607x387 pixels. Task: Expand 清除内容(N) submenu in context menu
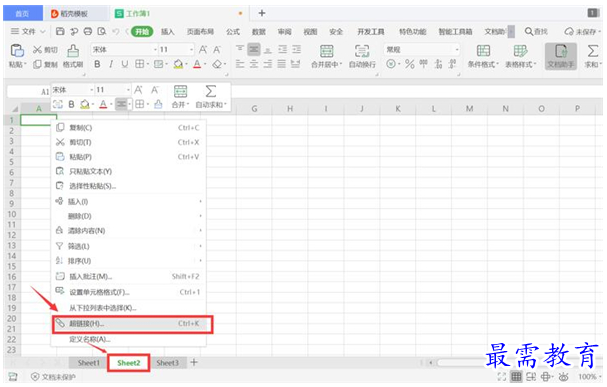click(x=128, y=231)
